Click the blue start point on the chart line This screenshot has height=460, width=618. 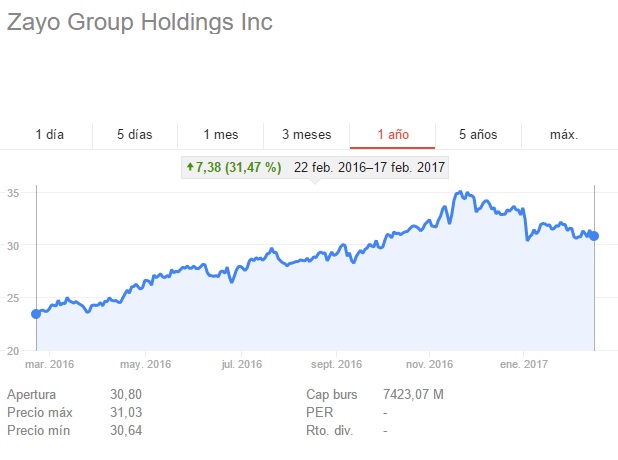36,314
